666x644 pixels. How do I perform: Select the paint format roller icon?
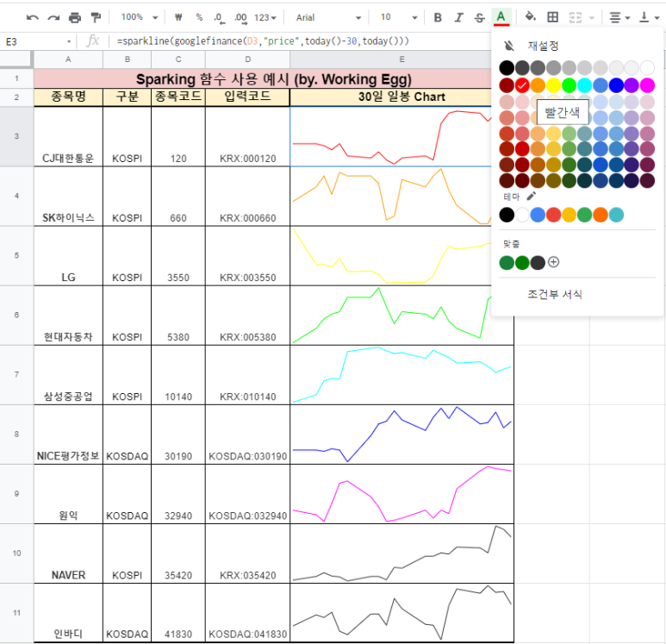click(x=96, y=18)
